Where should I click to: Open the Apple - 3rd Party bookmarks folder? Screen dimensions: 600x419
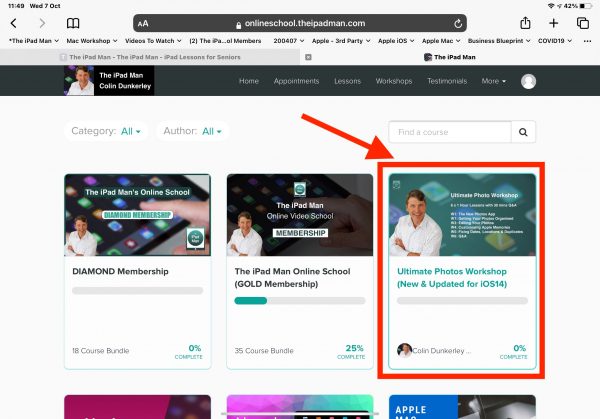tap(341, 41)
